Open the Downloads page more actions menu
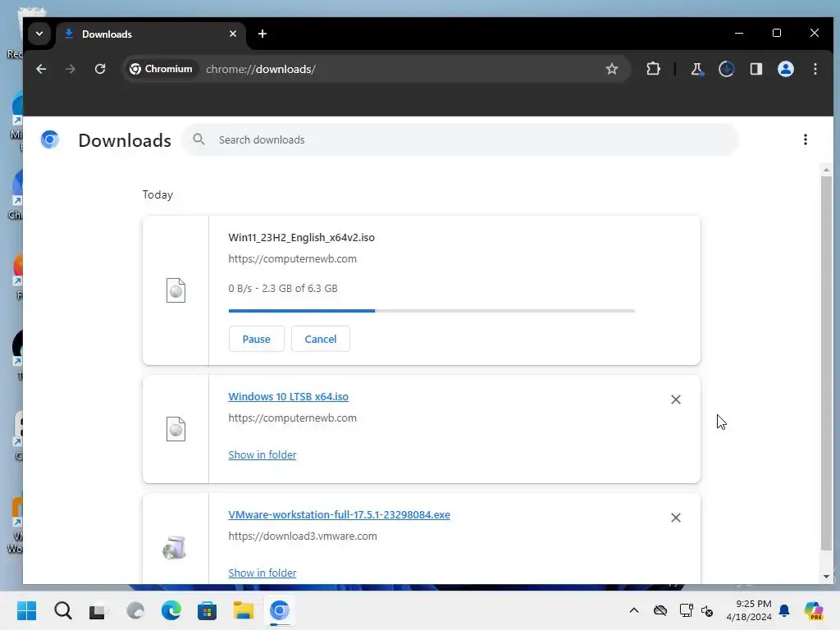The height and width of the screenshot is (630, 840). point(806,139)
